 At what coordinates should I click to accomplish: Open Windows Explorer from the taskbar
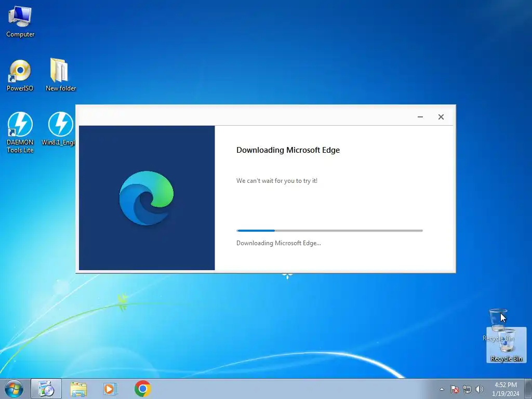[78, 389]
